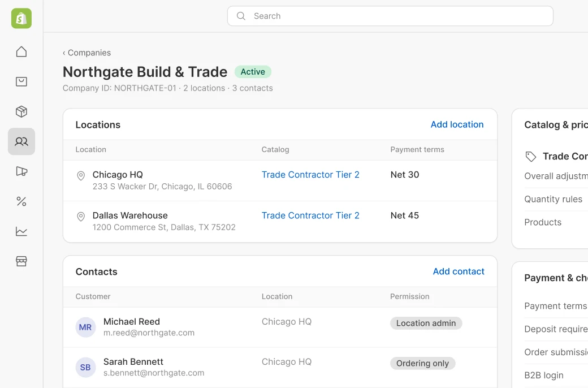The image size is (588, 388).
Task: Click the Contacts table Customer column header
Action: 93,297
